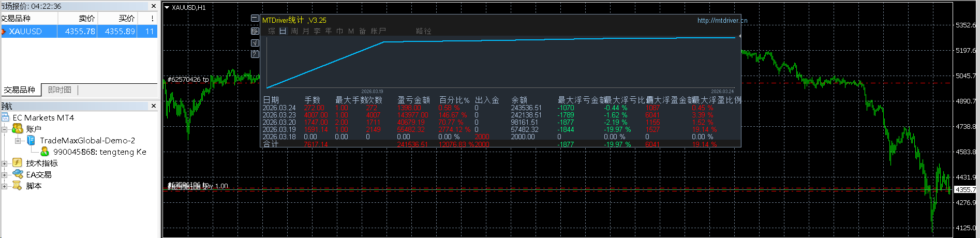
Task: Expand the 技术指标 tree node
Action: pyautogui.click(x=4, y=163)
